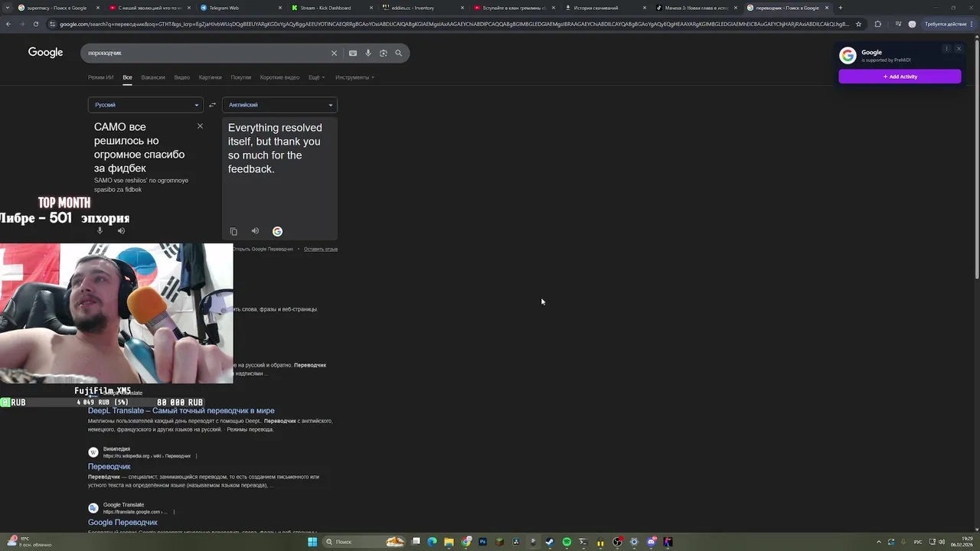The image size is (980, 551).
Task: Open target language dropdown Английский
Action: 279,105
